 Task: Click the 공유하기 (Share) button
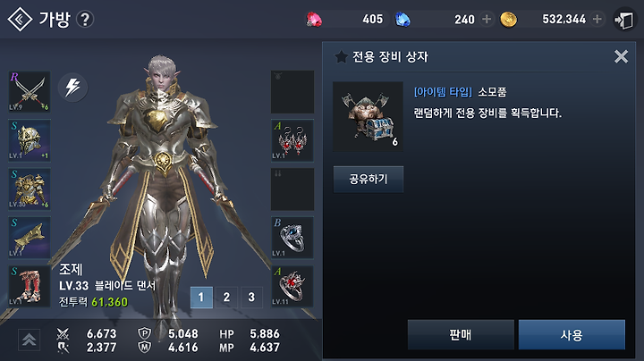coord(369,180)
